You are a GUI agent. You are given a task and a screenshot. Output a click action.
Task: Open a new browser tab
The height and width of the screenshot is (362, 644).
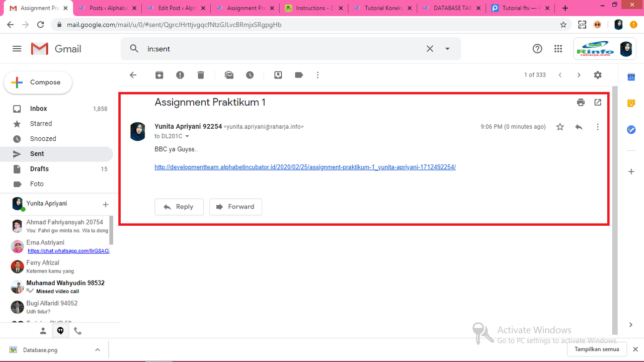pyautogui.click(x=566, y=8)
